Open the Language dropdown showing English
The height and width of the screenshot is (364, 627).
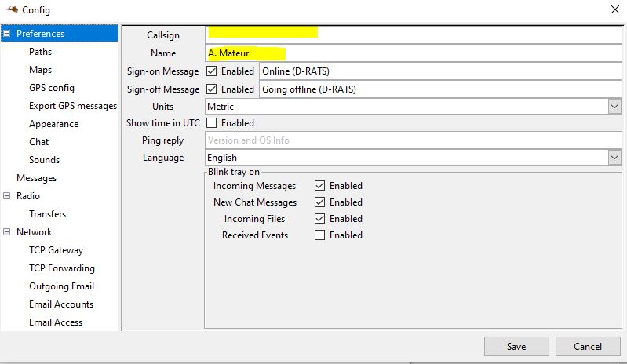click(x=614, y=158)
